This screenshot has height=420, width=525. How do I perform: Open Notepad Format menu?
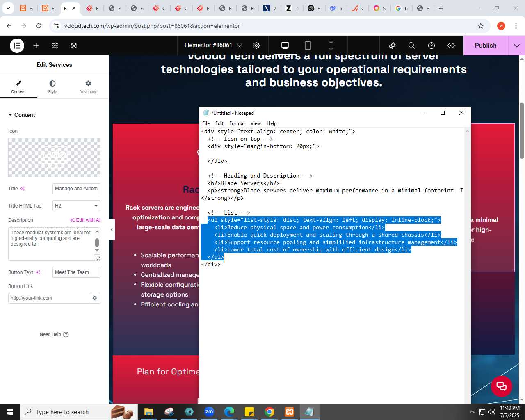point(237,123)
